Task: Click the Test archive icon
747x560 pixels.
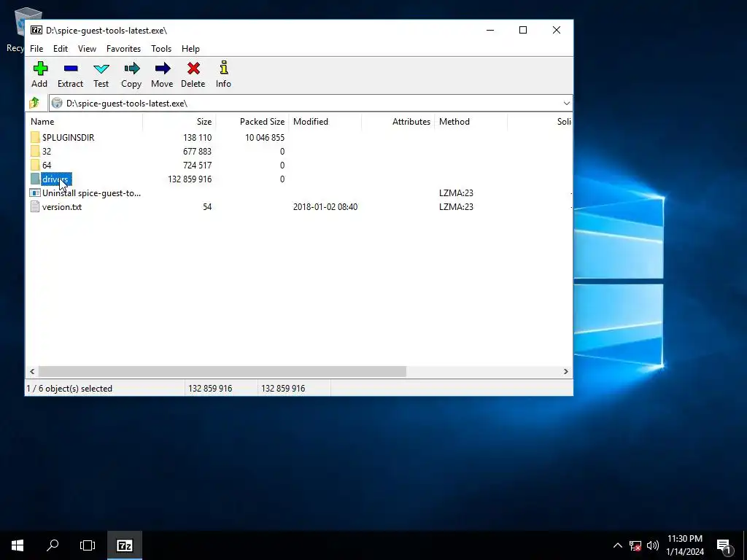Action: tap(101, 69)
